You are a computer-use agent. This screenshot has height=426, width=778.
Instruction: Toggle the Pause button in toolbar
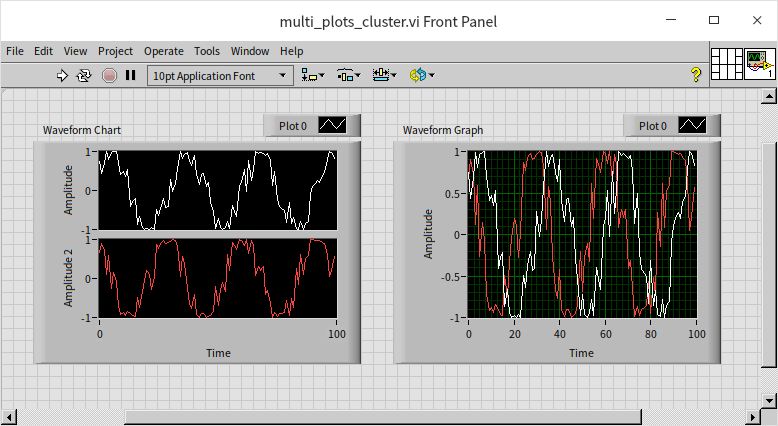click(130, 75)
